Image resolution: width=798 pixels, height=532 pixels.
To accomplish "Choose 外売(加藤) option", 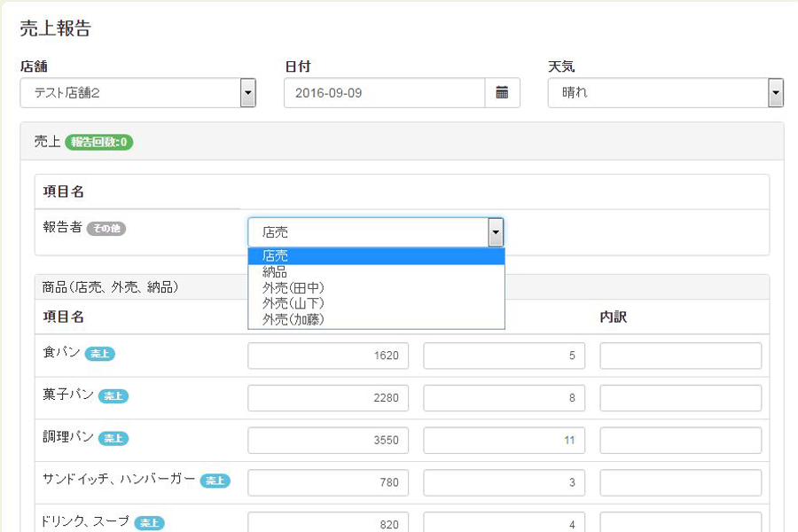I will tap(376, 319).
